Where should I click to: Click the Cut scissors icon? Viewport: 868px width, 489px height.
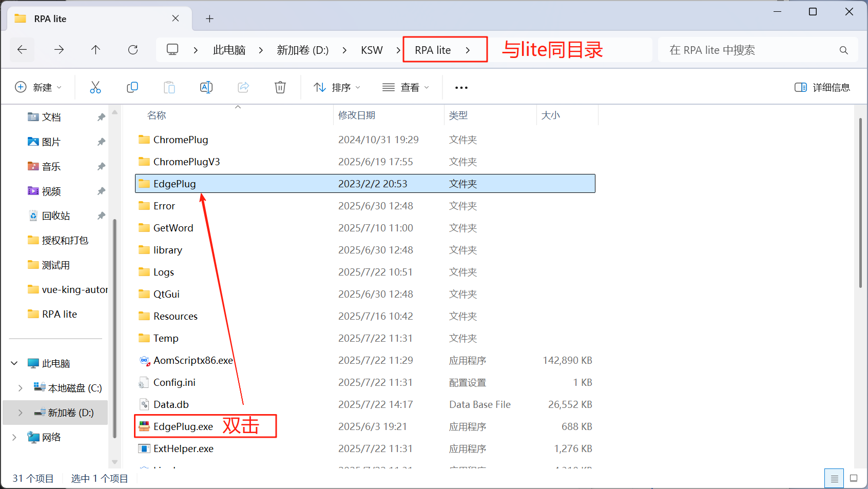pos(95,87)
